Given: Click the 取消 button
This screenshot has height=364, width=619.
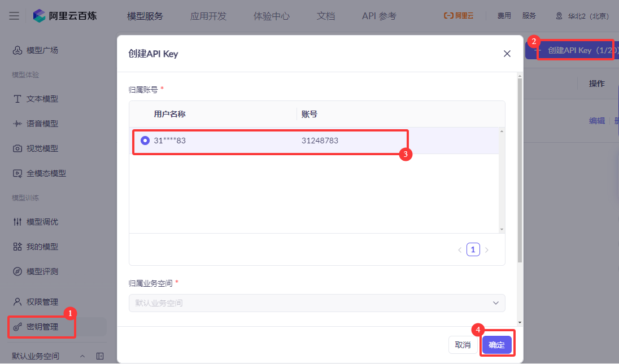Looking at the screenshot, I should coord(463,345).
